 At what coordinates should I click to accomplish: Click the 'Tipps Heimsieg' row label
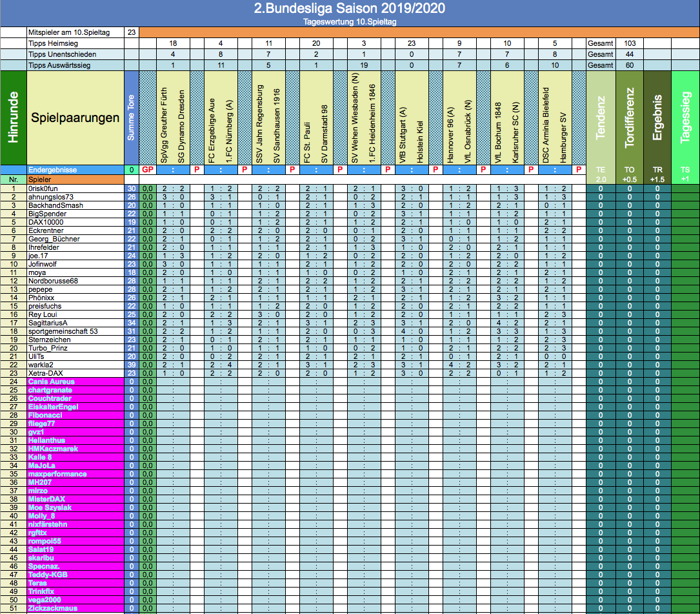75,43
